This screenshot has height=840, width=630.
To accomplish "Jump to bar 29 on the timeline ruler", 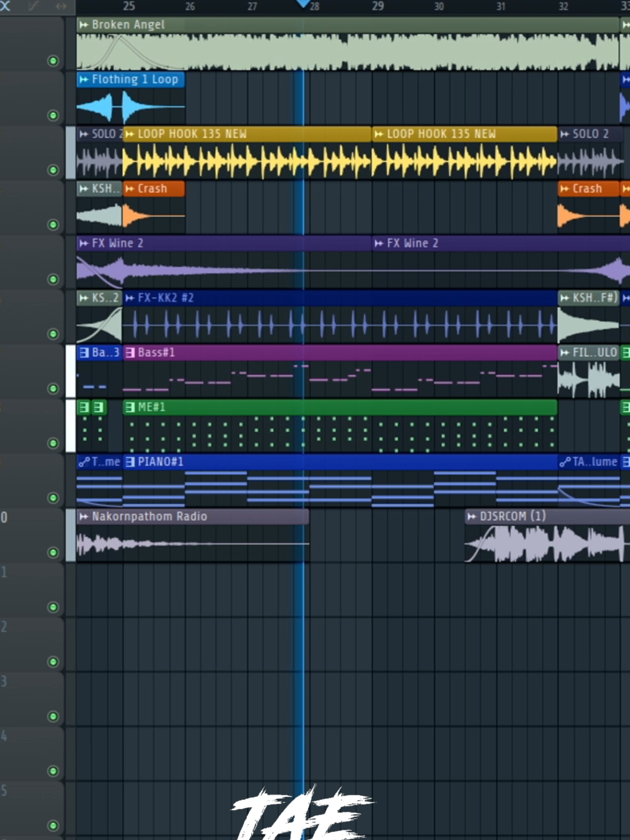I will point(378,6).
